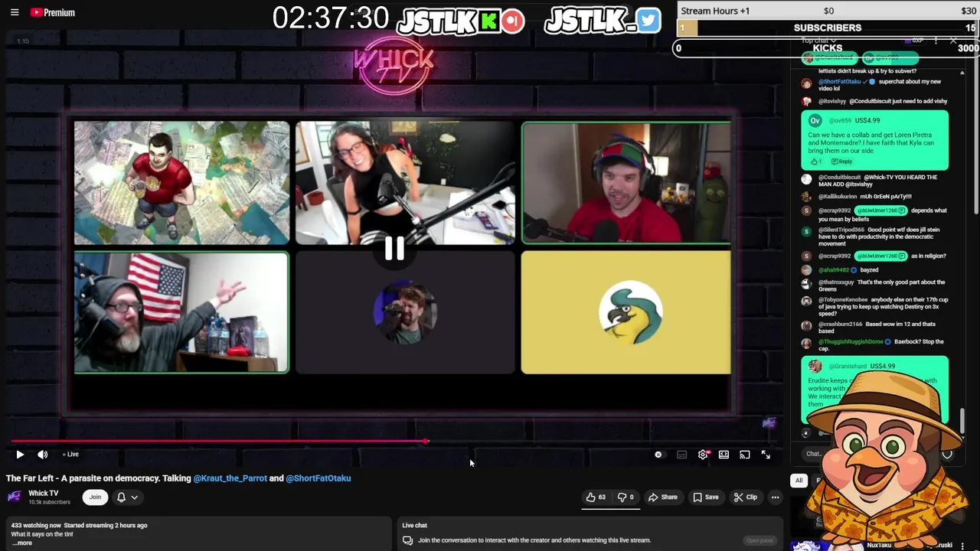
Task: Click the yellow parrot tile in video
Action: pyautogui.click(x=626, y=313)
